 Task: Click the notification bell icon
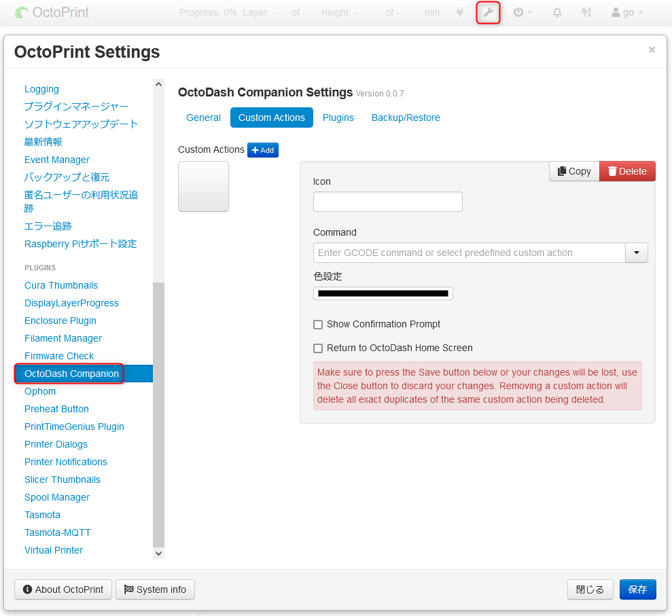pyautogui.click(x=556, y=12)
